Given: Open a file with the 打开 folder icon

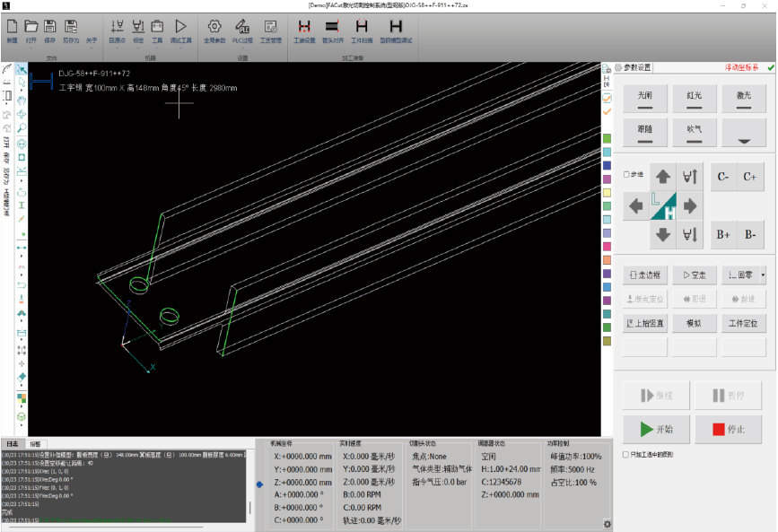Looking at the screenshot, I should point(31,26).
